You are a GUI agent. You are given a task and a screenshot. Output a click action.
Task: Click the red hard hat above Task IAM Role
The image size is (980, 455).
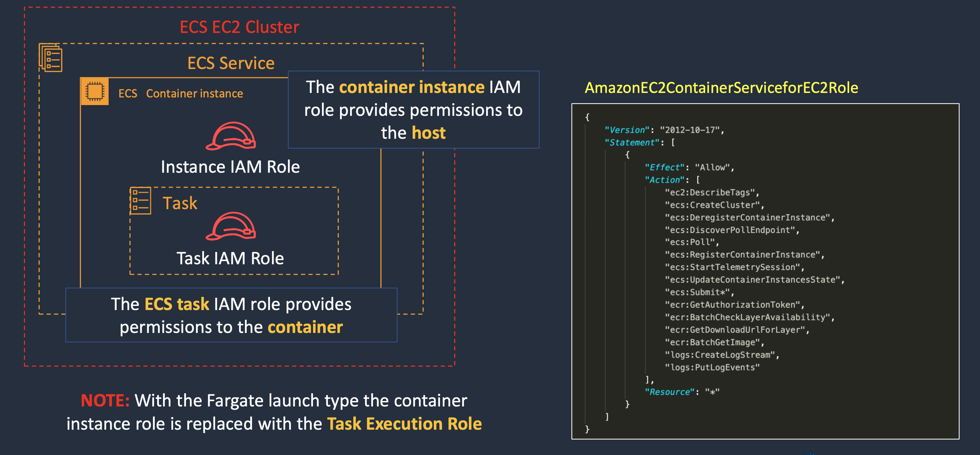(x=231, y=226)
